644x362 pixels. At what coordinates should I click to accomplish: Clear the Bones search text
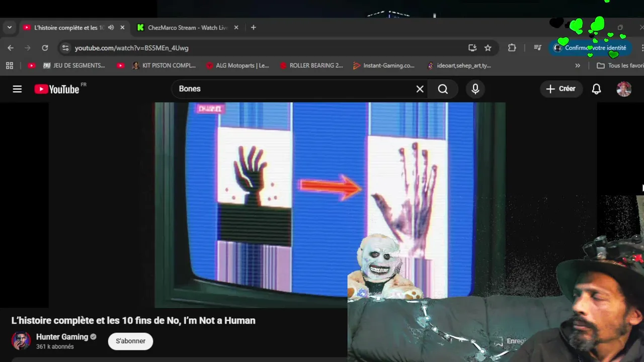point(420,89)
